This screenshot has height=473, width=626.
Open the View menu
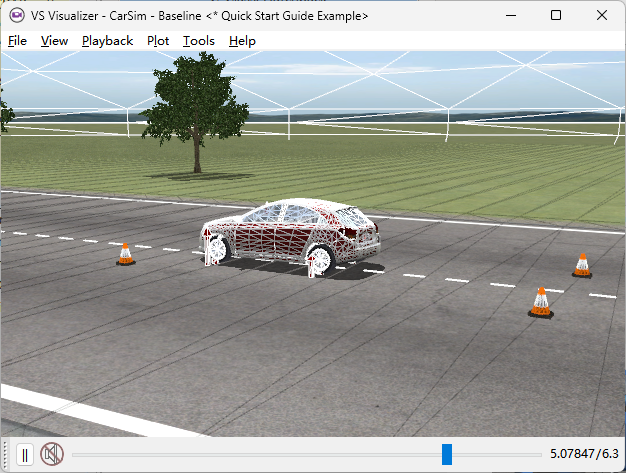point(54,41)
